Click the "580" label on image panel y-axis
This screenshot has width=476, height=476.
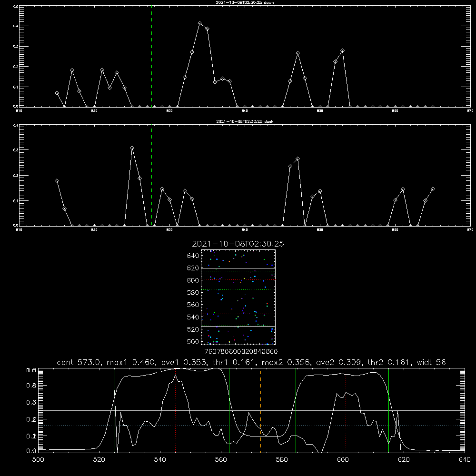click(193, 293)
